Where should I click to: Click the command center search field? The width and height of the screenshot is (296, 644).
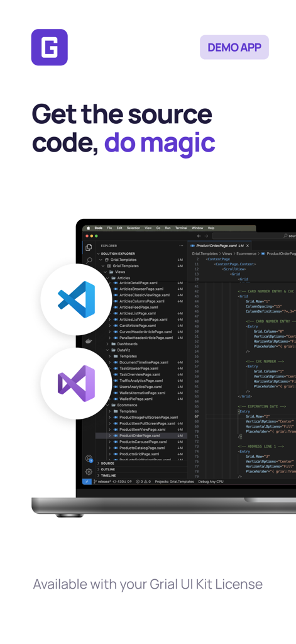(x=254, y=236)
